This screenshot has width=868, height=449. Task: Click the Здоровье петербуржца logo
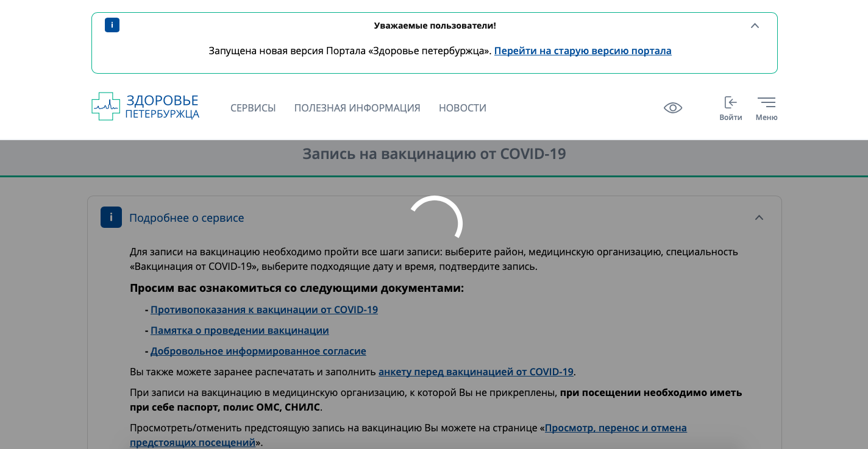pos(146,107)
